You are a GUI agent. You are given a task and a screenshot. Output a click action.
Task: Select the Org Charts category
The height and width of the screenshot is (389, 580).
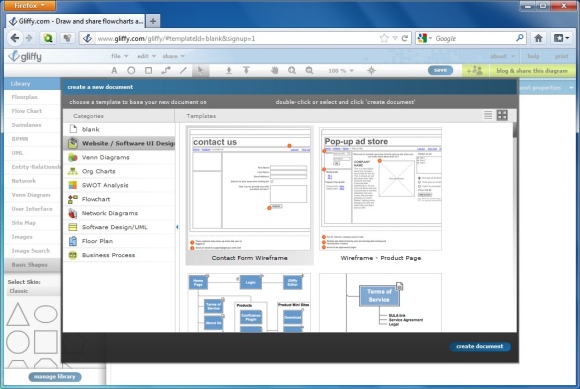[x=119, y=172]
